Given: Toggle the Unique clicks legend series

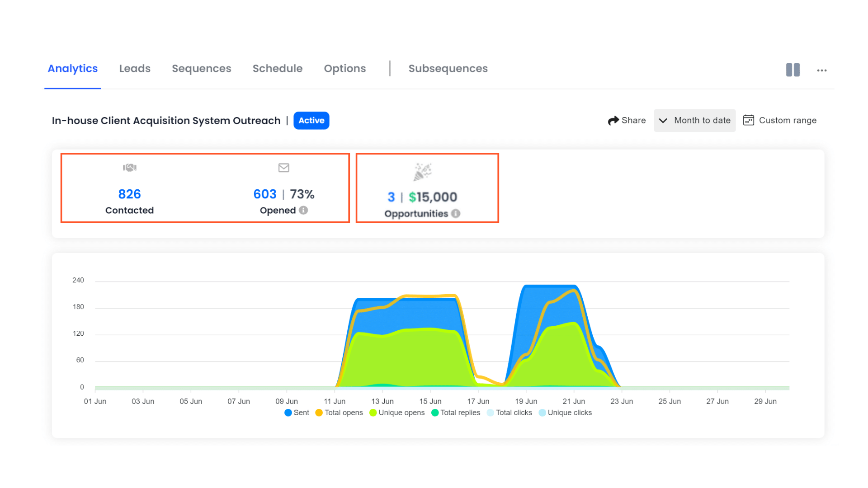Looking at the screenshot, I should click(x=565, y=413).
